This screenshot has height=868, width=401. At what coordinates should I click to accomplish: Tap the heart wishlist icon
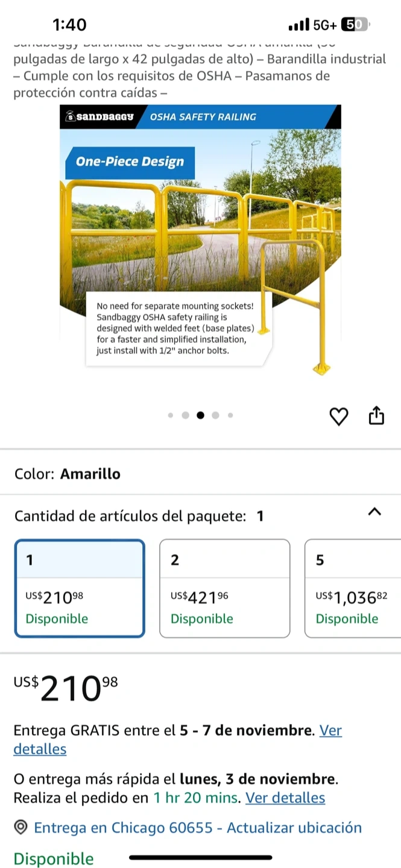[339, 417]
